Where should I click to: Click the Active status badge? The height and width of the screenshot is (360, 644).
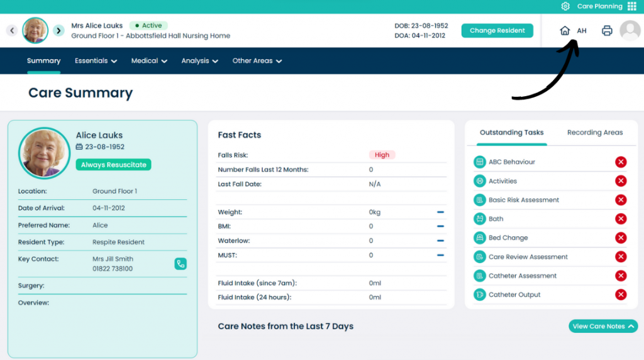(148, 26)
